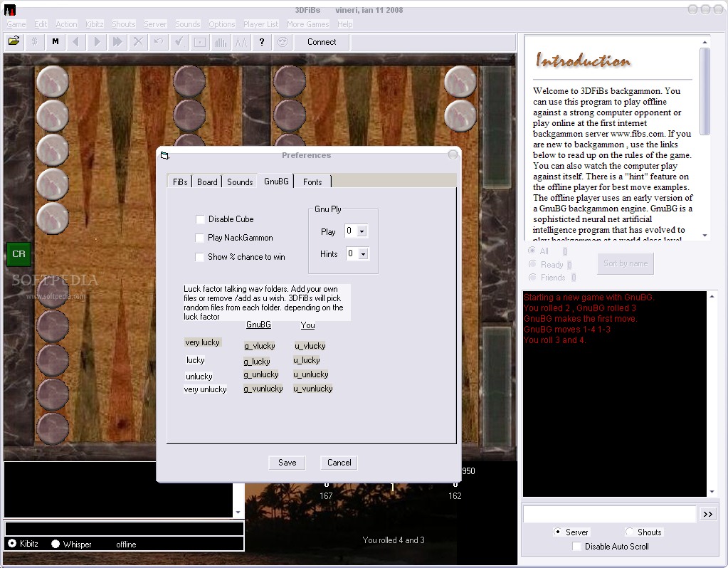Click the checkmark toolbar icon

(179, 42)
